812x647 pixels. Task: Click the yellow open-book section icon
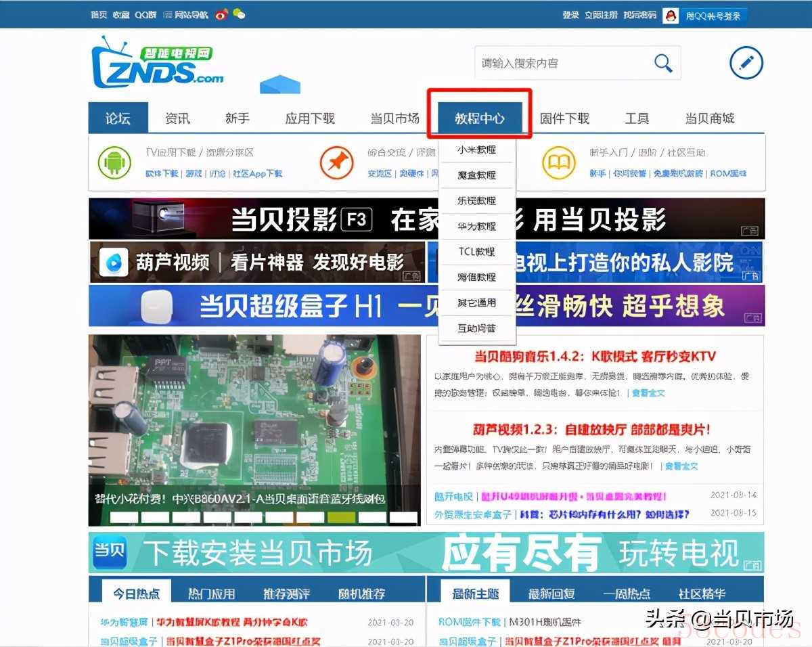(x=559, y=163)
